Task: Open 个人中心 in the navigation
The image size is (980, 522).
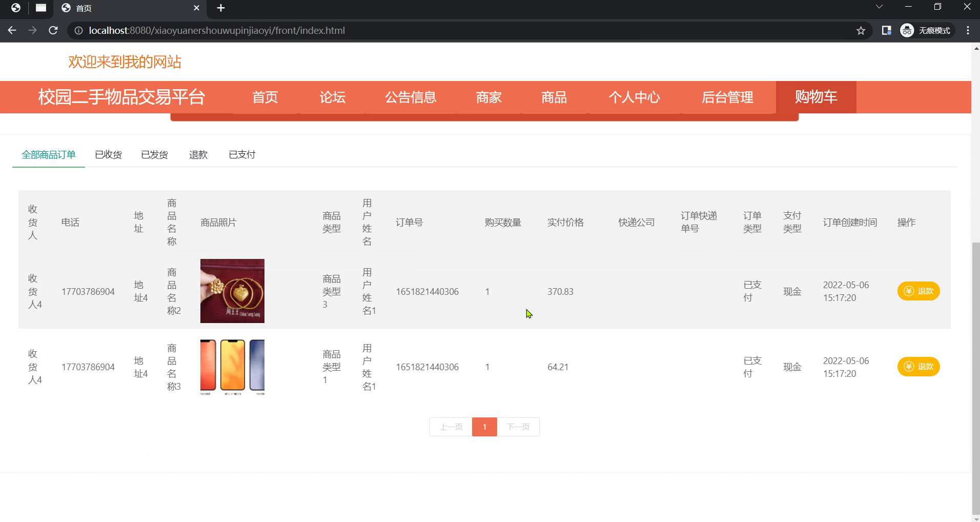Action: (x=634, y=97)
